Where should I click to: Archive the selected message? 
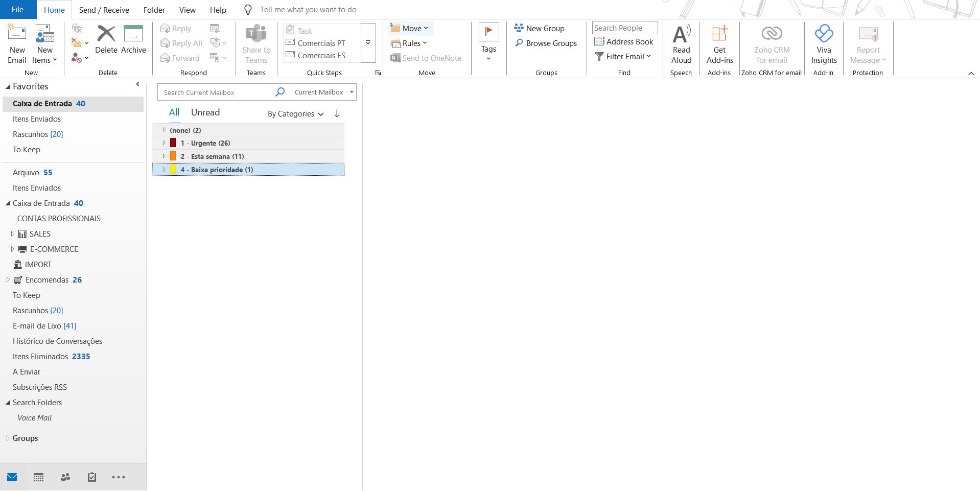coord(133,40)
